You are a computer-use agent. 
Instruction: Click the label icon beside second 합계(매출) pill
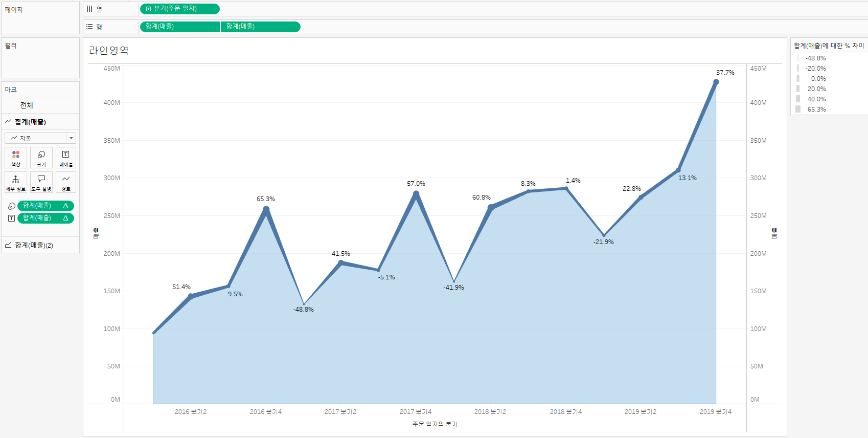[11, 218]
